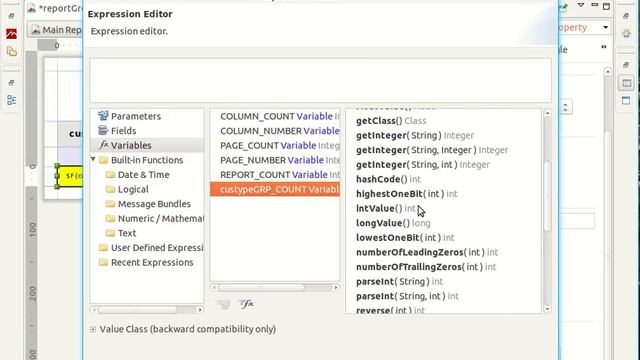This screenshot has width=640, height=360.
Task: Click the Fields database icon
Action: [x=103, y=131]
